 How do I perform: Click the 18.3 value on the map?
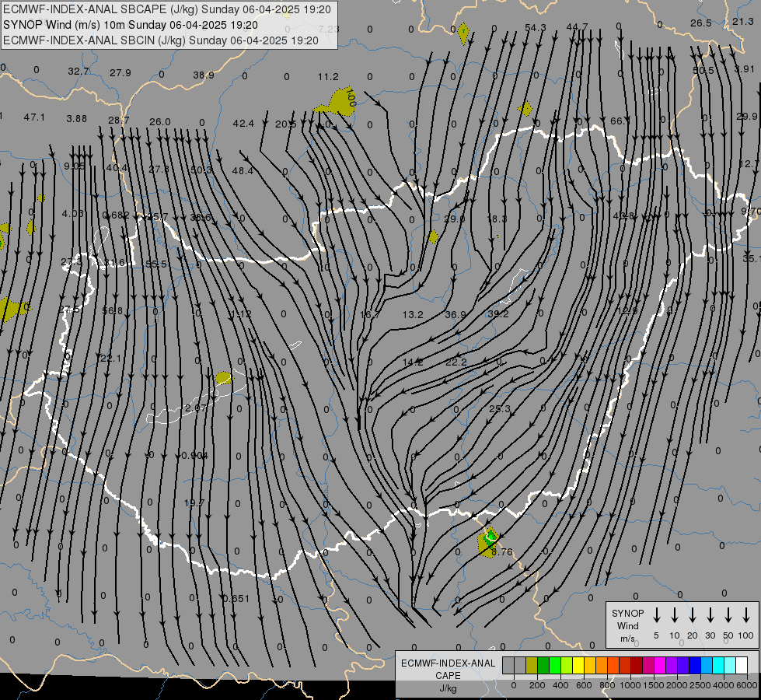pyautogui.click(x=497, y=219)
